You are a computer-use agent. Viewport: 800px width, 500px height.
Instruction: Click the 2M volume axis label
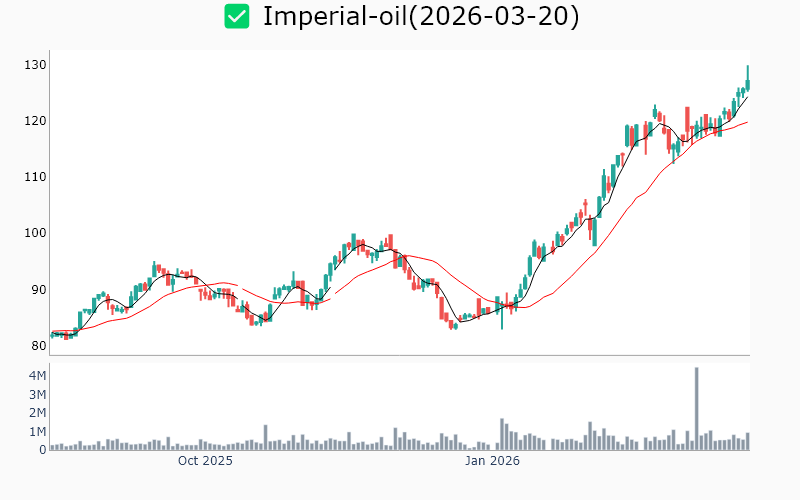click(36, 413)
